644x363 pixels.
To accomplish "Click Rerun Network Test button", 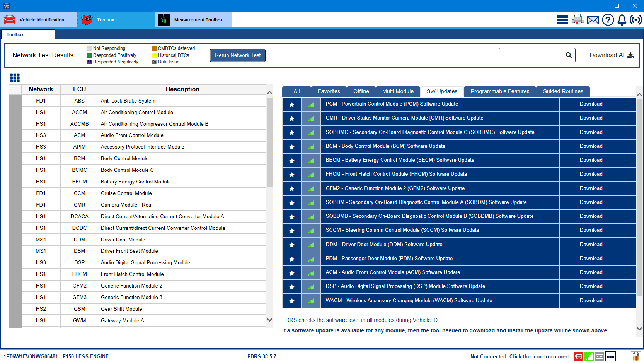I will (238, 55).
